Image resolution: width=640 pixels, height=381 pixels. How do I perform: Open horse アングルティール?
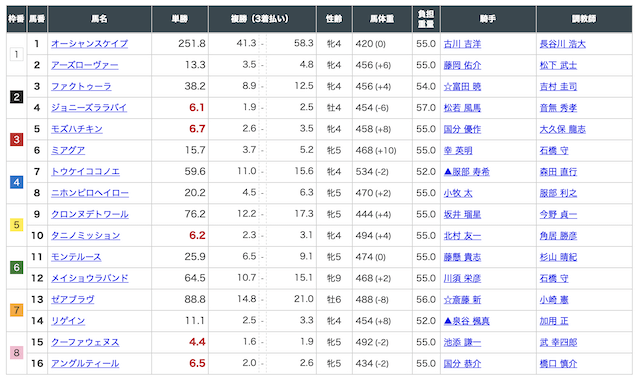click(85, 363)
